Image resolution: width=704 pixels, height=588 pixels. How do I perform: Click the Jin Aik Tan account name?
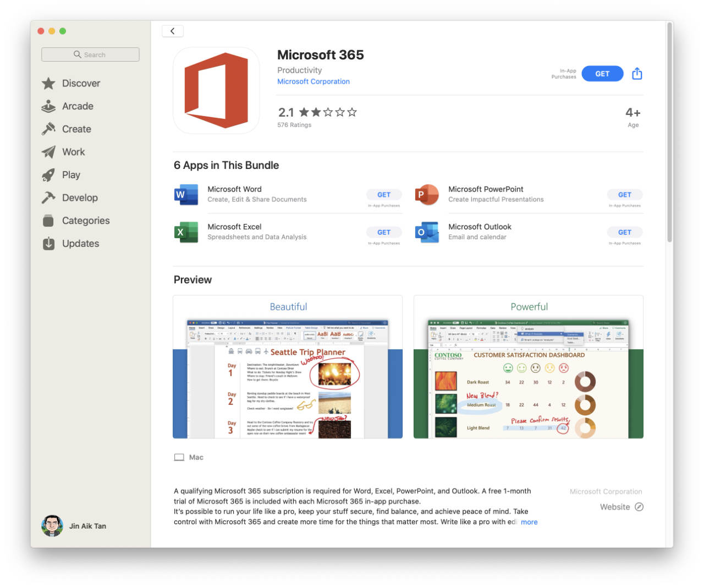(87, 526)
